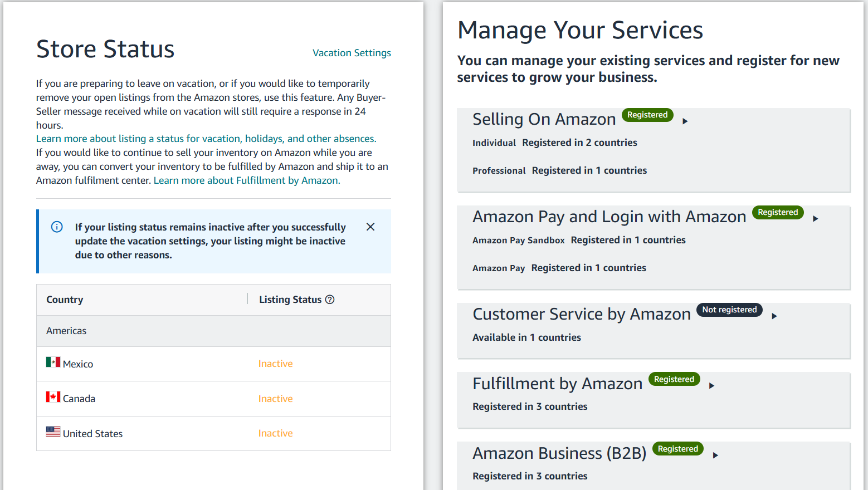Expand Customer Service by Amazon arrow
The height and width of the screenshot is (490, 868).
774,316
